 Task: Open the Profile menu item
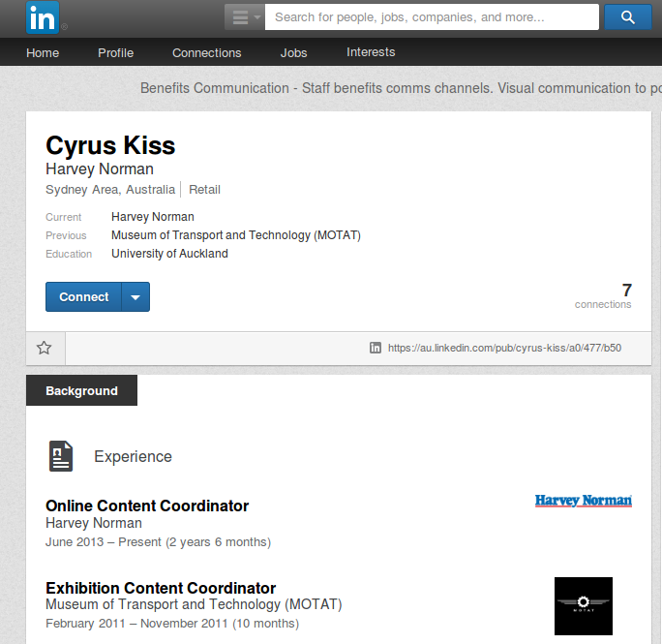click(x=116, y=53)
